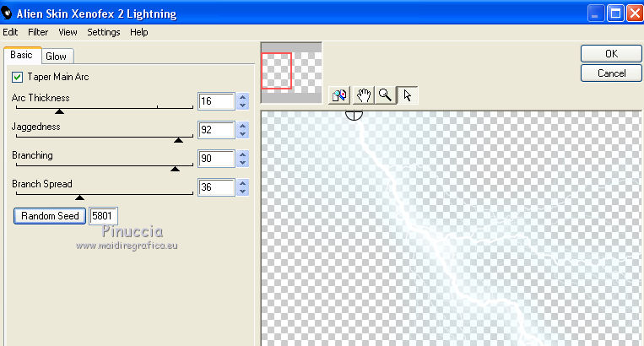Click the Branching slider handle

tap(175, 169)
